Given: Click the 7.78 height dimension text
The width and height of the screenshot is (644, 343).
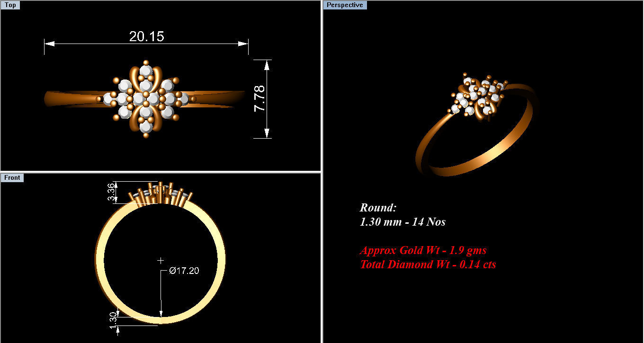Looking at the screenshot, I should 259,98.
